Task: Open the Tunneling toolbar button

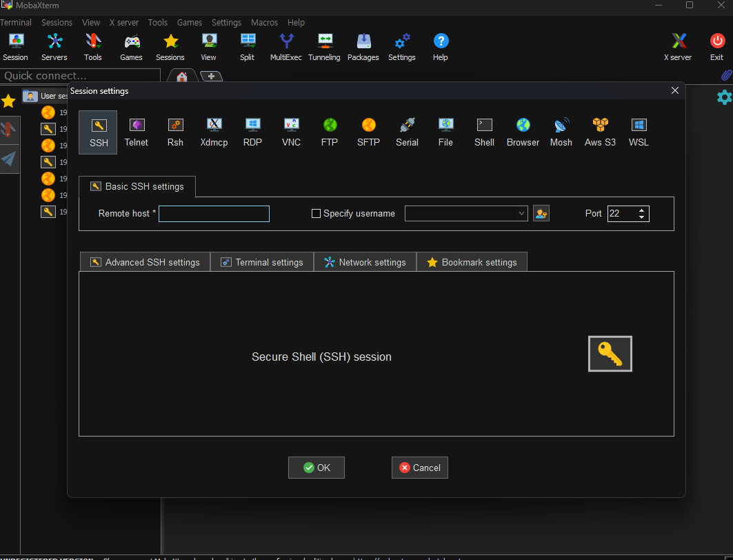Action: point(324,47)
